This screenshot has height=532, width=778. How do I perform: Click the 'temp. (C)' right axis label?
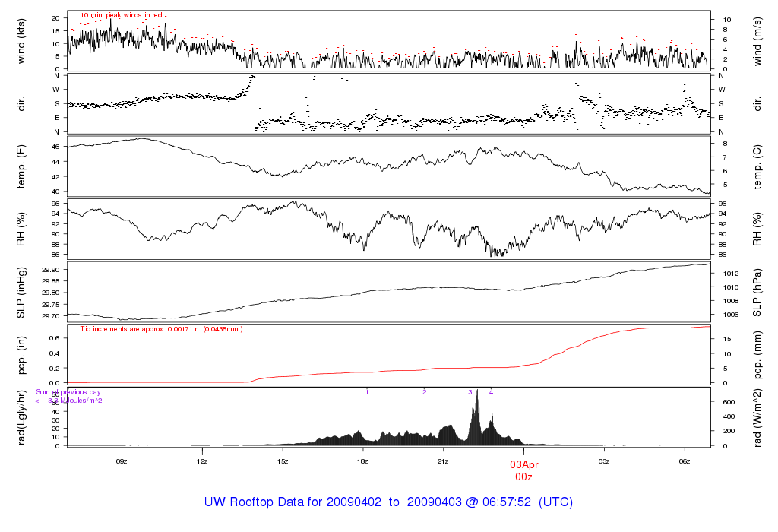(x=757, y=166)
